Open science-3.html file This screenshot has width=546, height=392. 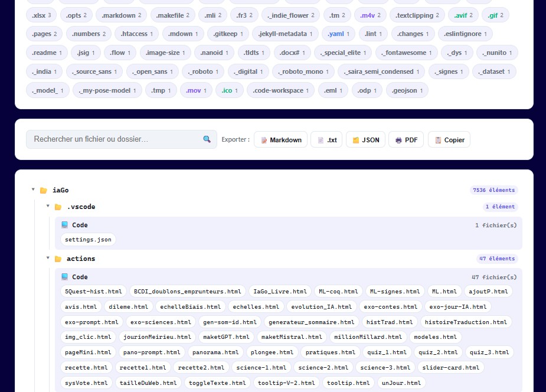[385, 368]
